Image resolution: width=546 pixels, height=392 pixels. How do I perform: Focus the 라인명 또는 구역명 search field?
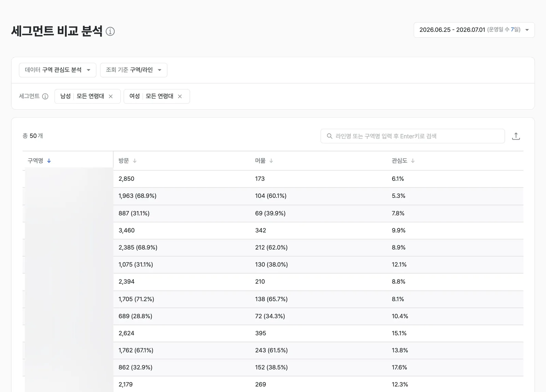(x=413, y=136)
